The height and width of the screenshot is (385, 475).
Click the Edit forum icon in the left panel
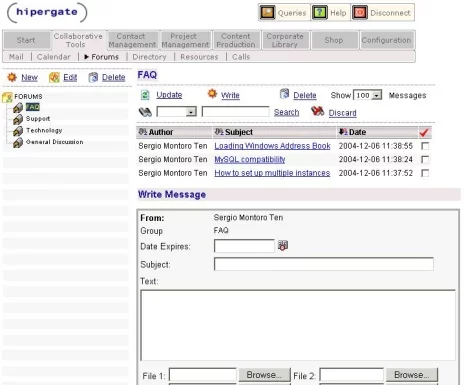[x=54, y=77]
